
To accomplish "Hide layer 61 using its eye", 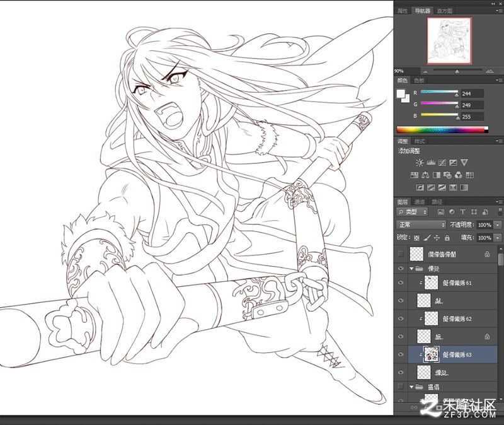I will [x=401, y=282].
